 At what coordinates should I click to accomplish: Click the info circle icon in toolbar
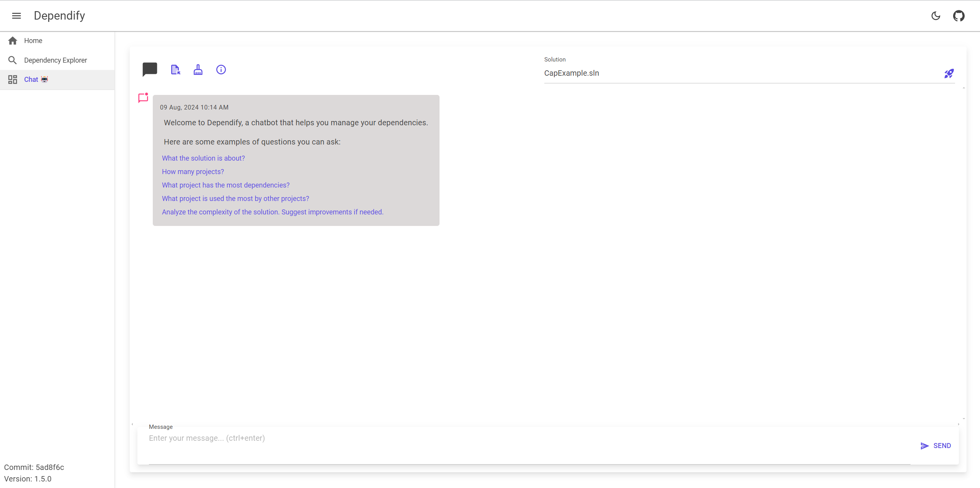tap(221, 69)
